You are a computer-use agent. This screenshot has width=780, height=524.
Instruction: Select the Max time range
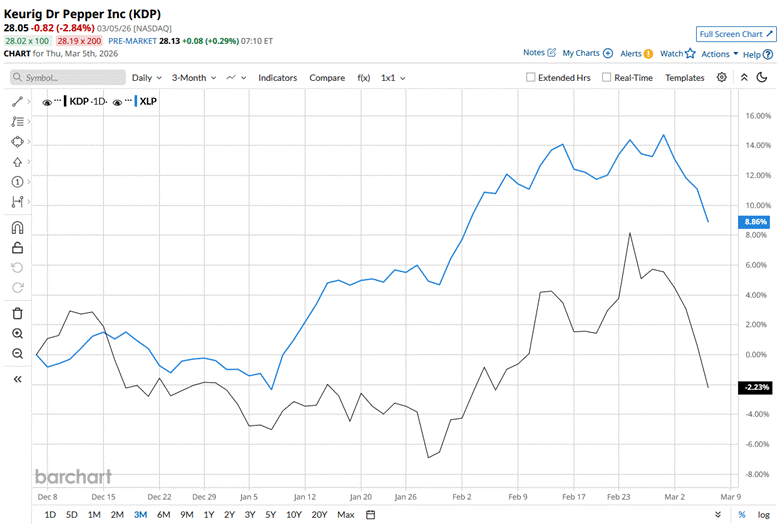coord(346,515)
